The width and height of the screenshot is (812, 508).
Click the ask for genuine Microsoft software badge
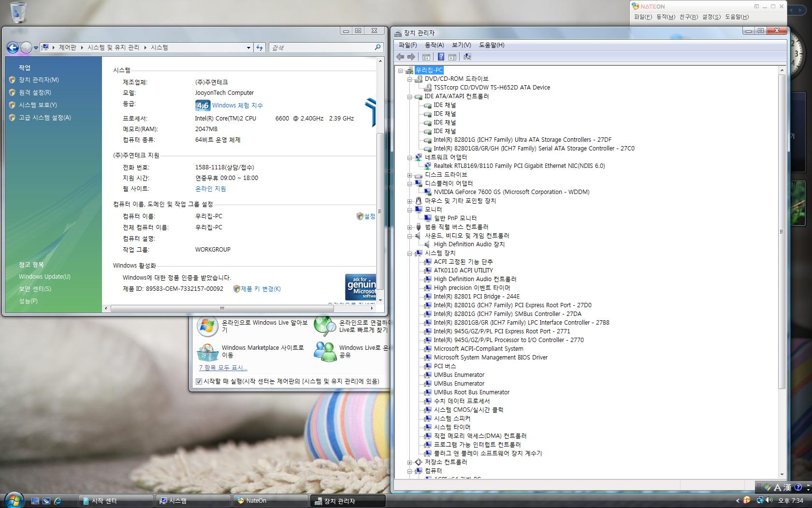pos(361,287)
